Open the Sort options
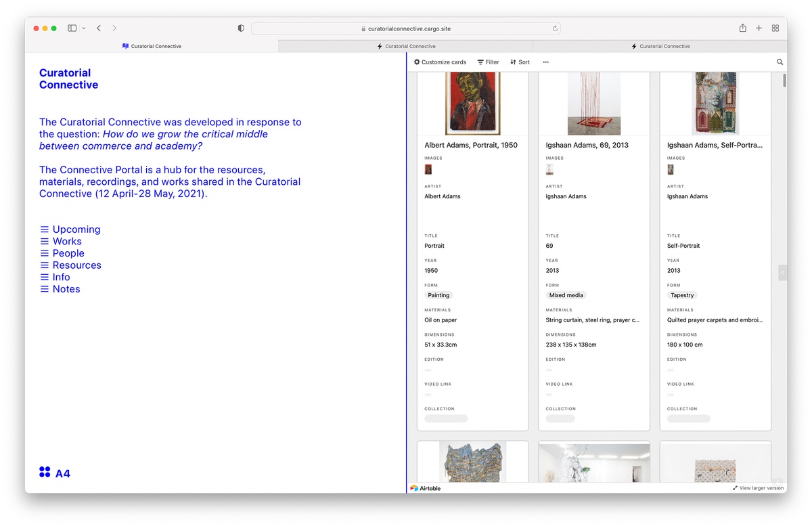Viewport: 812px width, 526px height. click(520, 62)
